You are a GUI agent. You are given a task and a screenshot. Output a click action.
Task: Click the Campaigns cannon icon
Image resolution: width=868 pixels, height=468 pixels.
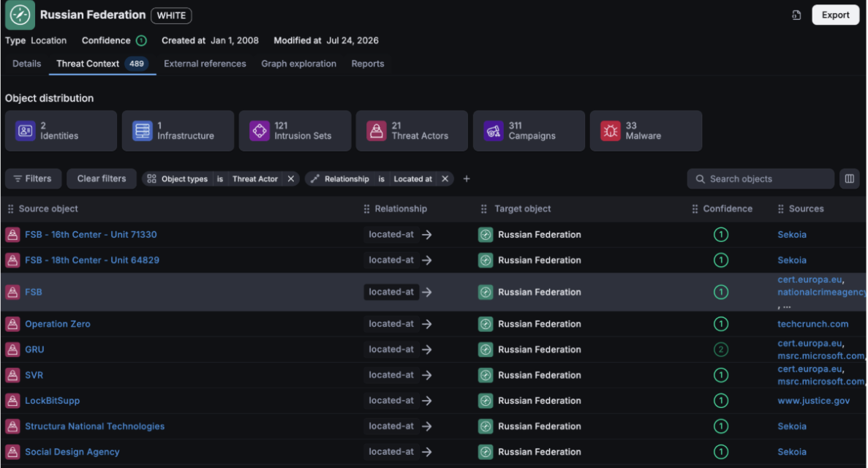494,131
